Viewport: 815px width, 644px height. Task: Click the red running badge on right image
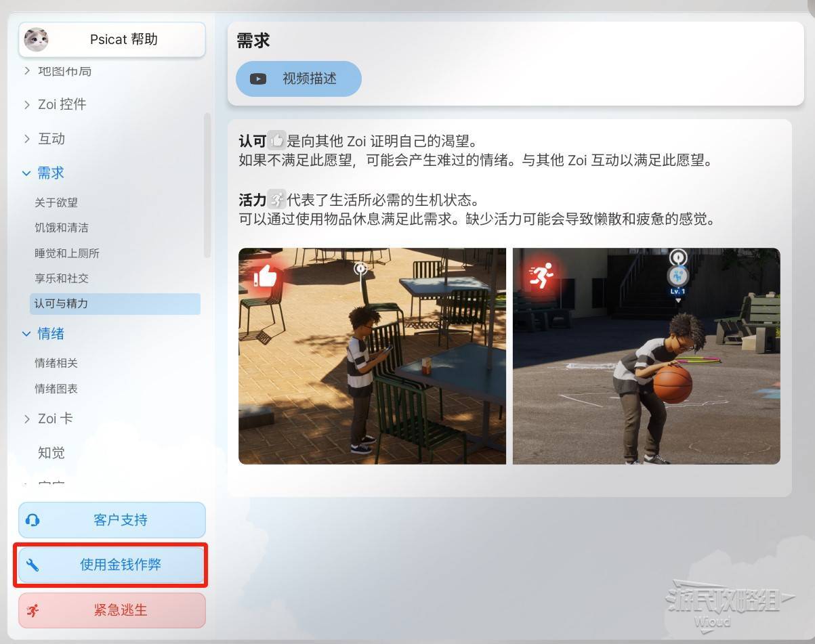click(x=541, y=275)
